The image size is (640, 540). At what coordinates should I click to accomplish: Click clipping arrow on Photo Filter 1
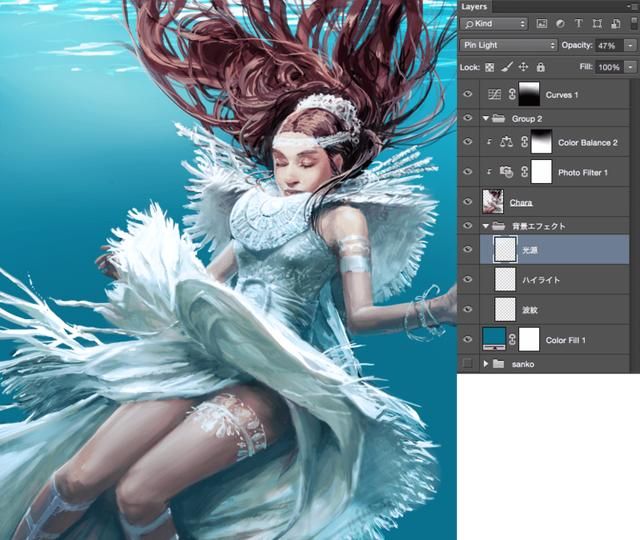(x=489, y=172)
